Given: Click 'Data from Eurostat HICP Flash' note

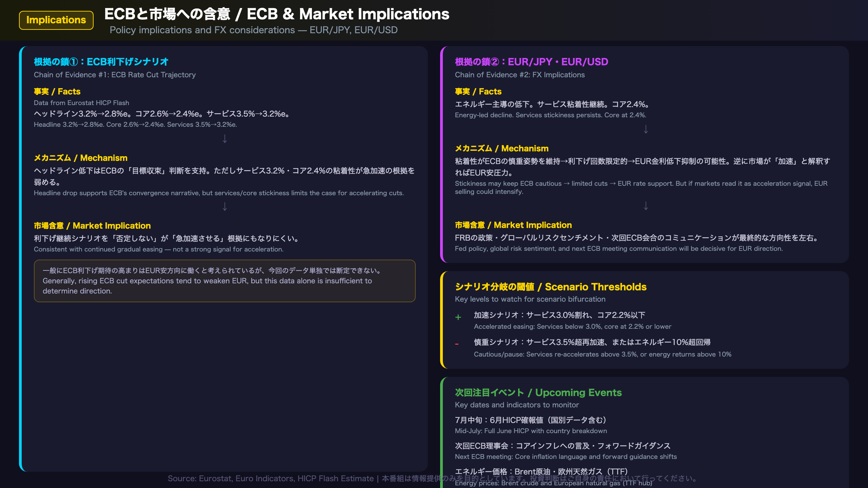Looking at the screenshot, I should coord(81,103).
